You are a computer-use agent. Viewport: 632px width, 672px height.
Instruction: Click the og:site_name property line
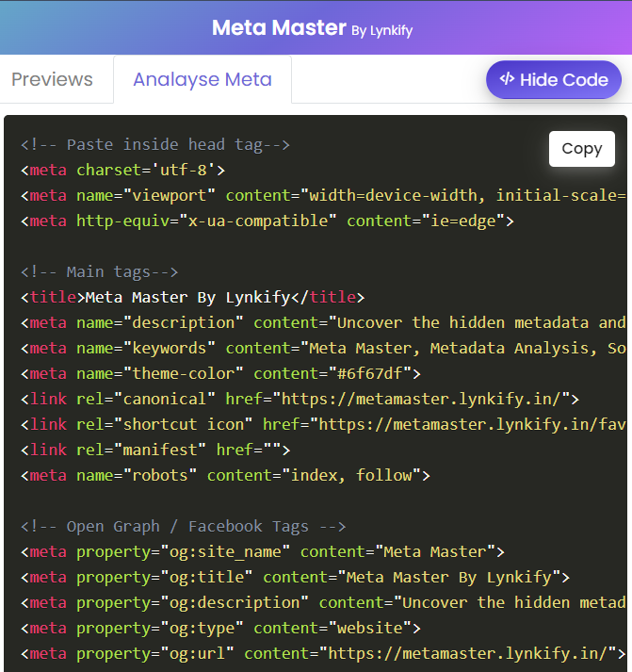point(262,551)
